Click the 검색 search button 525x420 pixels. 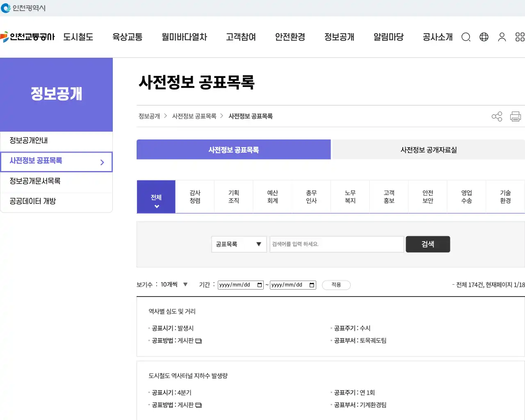[428, 244]
